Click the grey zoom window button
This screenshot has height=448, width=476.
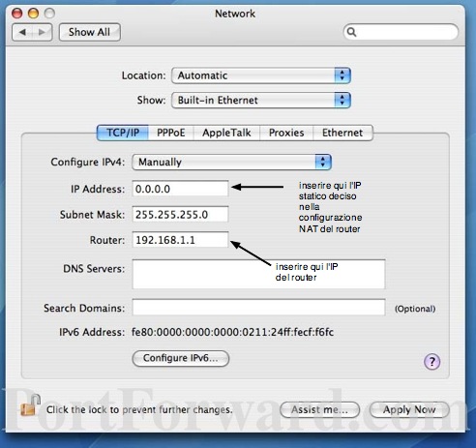click(49, 14)
